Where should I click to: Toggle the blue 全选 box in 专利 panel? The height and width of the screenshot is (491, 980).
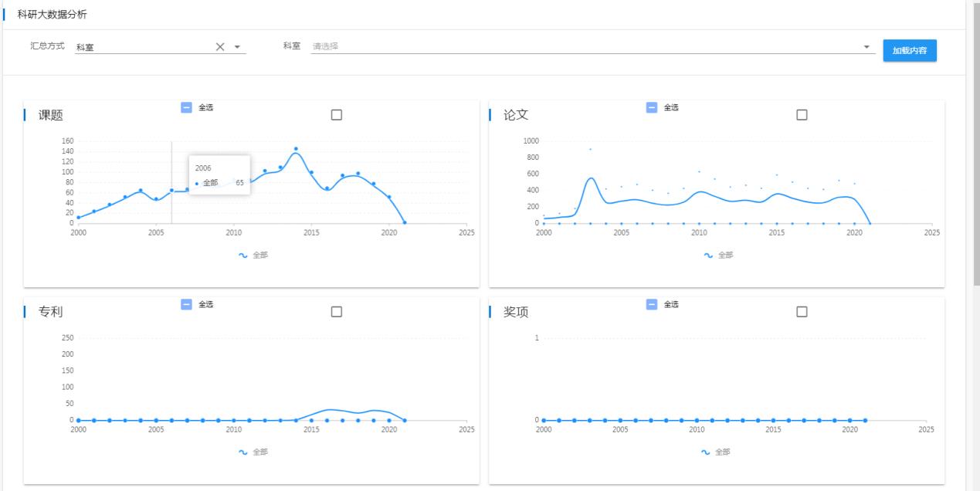pos(186,304)
